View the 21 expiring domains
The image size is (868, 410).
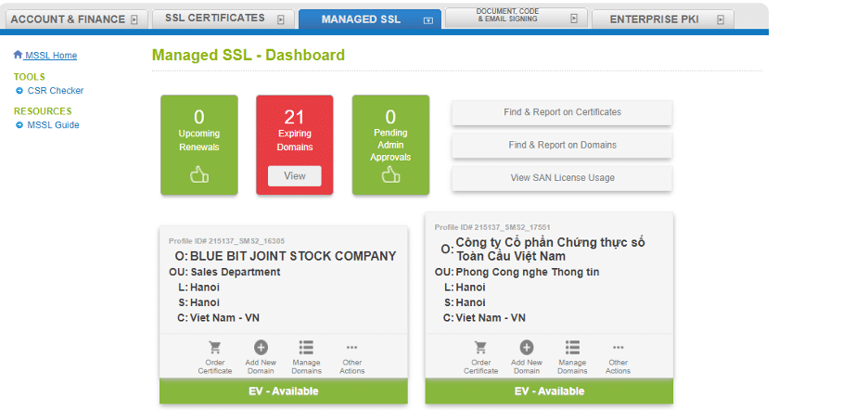[294, 176]
